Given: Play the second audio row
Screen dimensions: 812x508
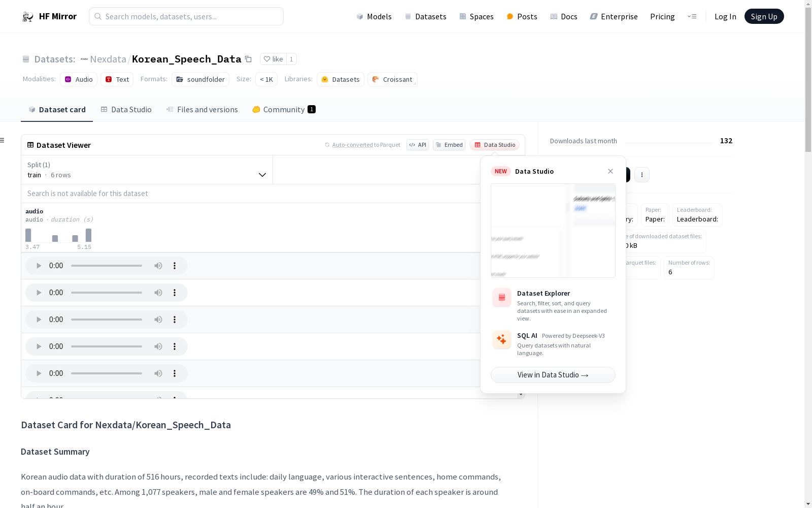Looking at the screenshot, I should [39, 293].
